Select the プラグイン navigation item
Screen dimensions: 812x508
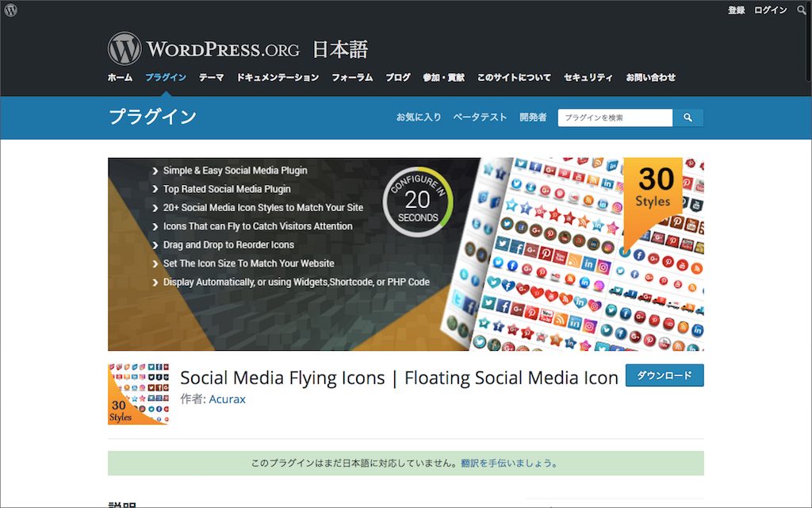166,77
